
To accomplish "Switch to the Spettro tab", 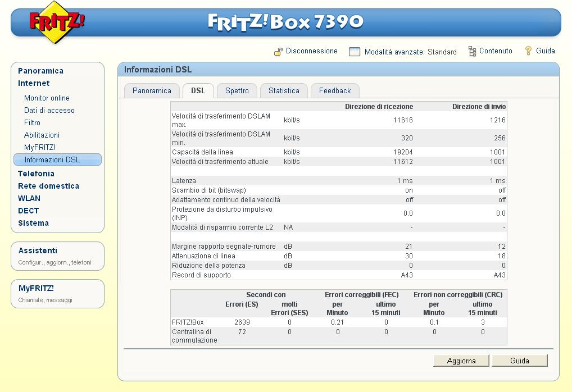I will (x=237, y=91).
